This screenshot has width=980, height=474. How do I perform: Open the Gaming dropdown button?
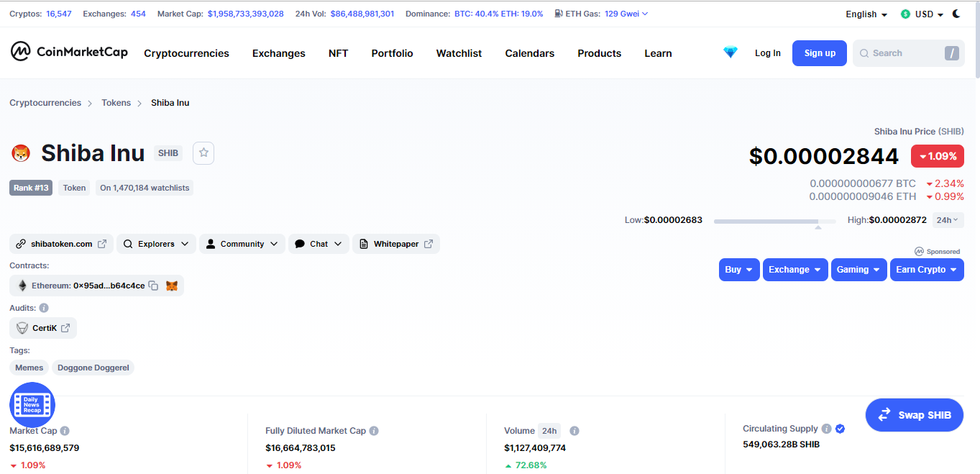point(859,270)
